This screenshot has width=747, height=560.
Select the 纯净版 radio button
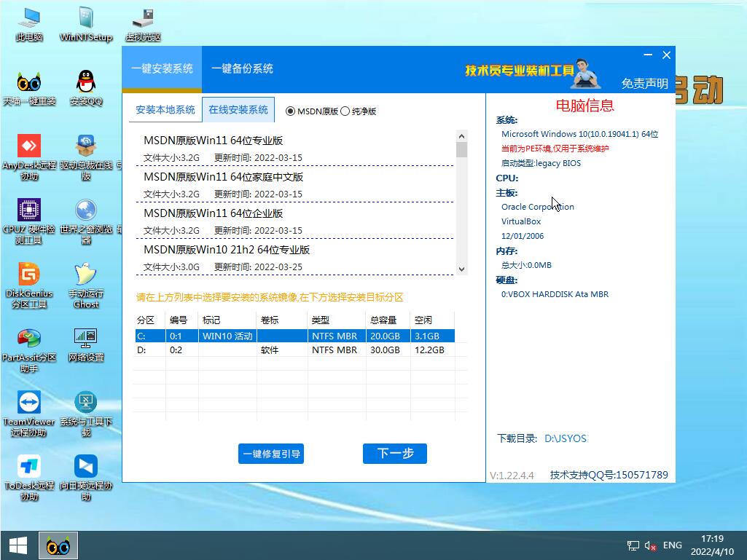(345, 111)
